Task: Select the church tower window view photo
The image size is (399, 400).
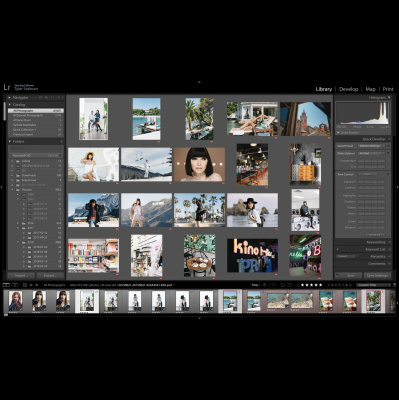Action: 305,119
